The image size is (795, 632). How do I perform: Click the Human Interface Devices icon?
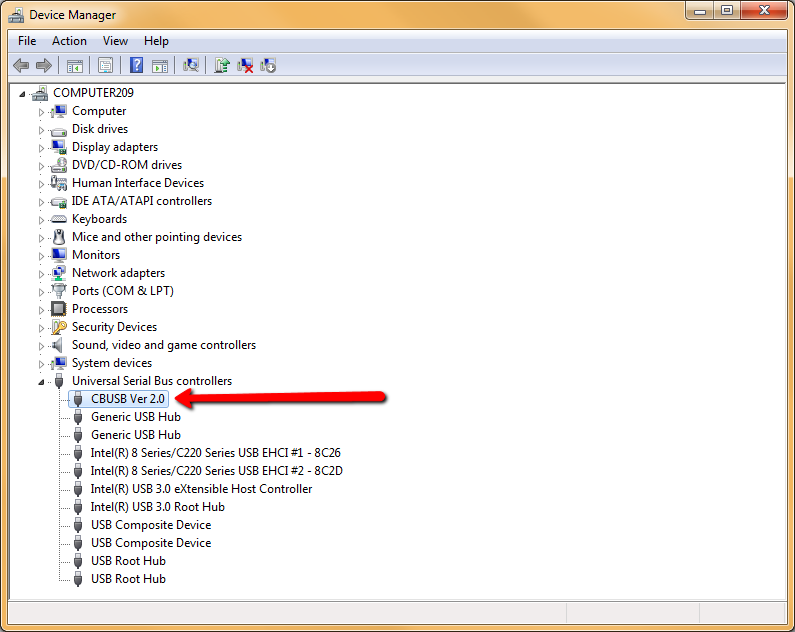click(x=59, y=183)
